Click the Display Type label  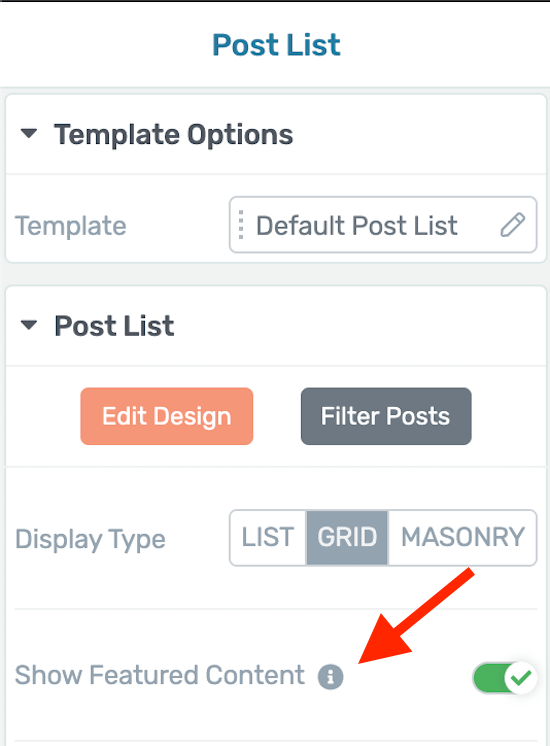point(90,540)
